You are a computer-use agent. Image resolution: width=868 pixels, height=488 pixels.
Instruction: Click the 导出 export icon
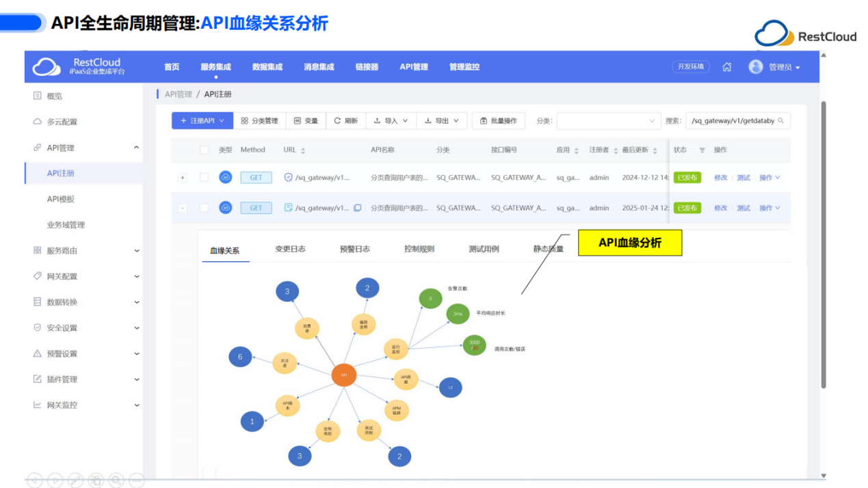pos(428,120)
